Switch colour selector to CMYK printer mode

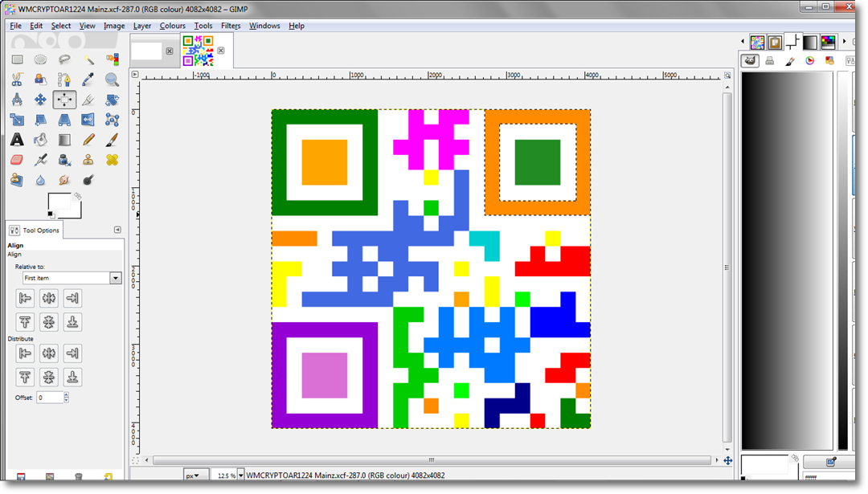[x=769, y=61]
